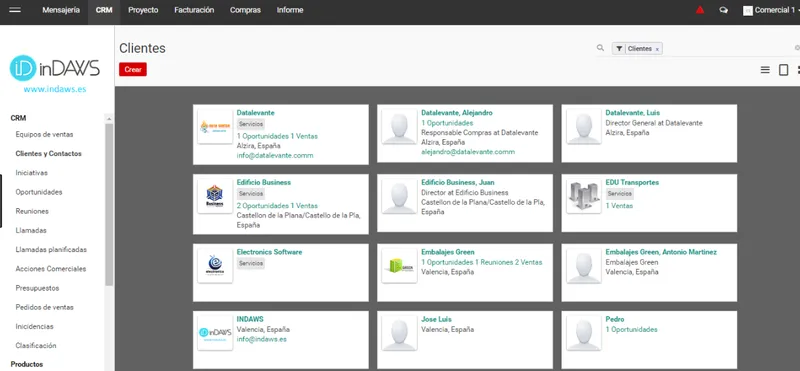Click the red alert triangle icon
This screenshot has height=371, width=800.
(700, 10)
